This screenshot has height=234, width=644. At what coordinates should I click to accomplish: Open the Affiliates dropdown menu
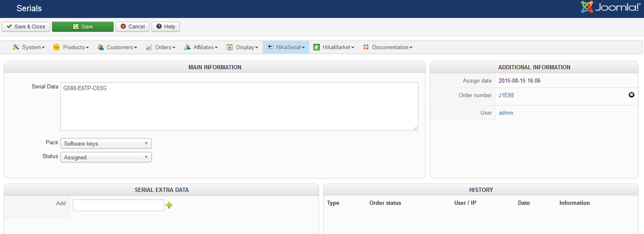(x=201, y=48)
